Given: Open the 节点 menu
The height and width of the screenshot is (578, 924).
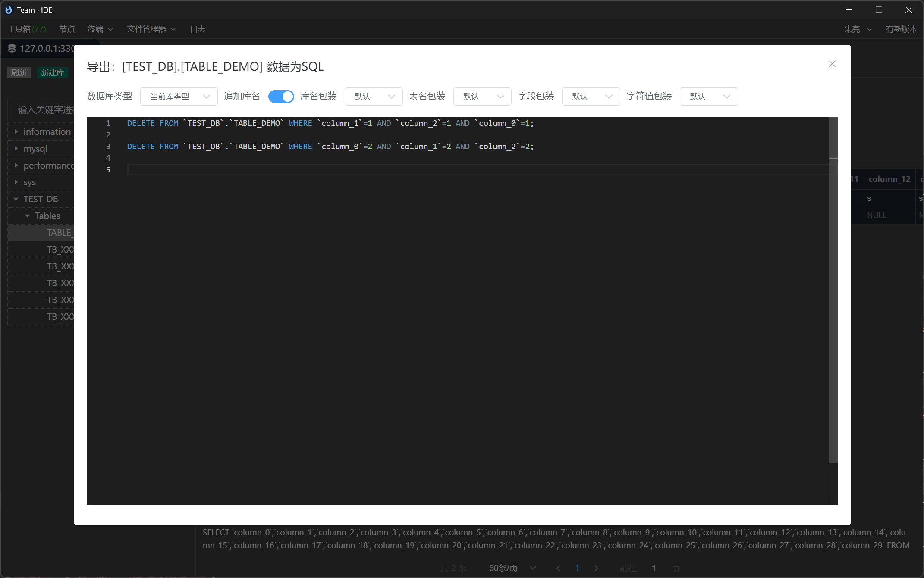Looking at the screenshot, I should coord(66,29).
